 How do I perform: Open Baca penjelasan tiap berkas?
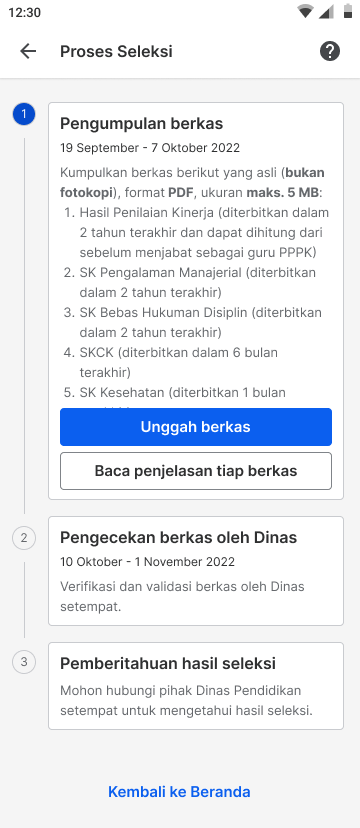(x=196, y=471)
